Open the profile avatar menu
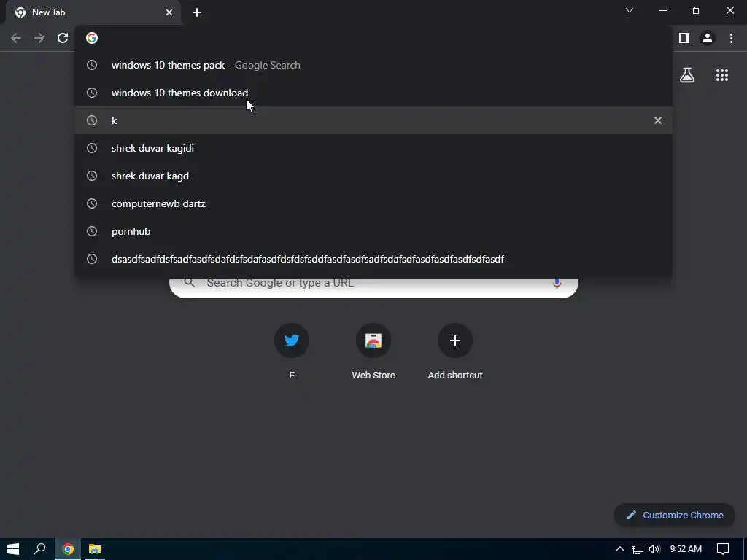This screenshot has height=560, width=747. click(x=708, y=38)
